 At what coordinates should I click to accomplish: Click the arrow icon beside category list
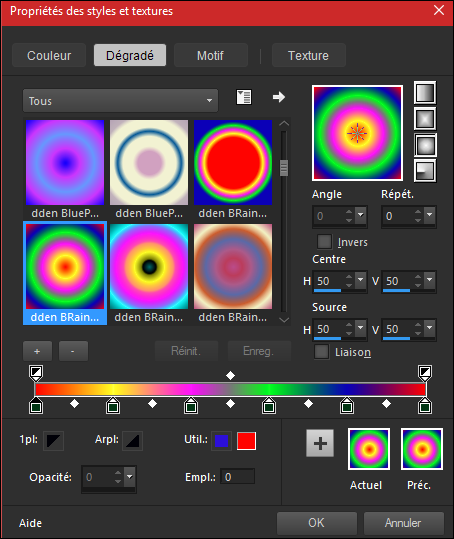coord(279,97)
